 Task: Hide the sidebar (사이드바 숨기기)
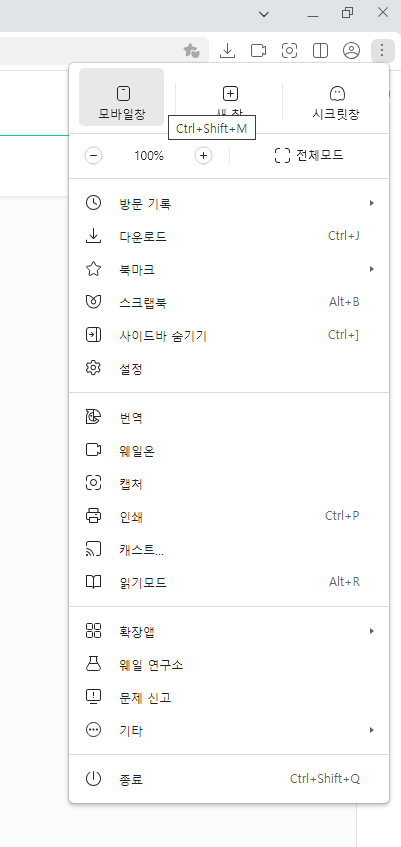tap(229, 335)
